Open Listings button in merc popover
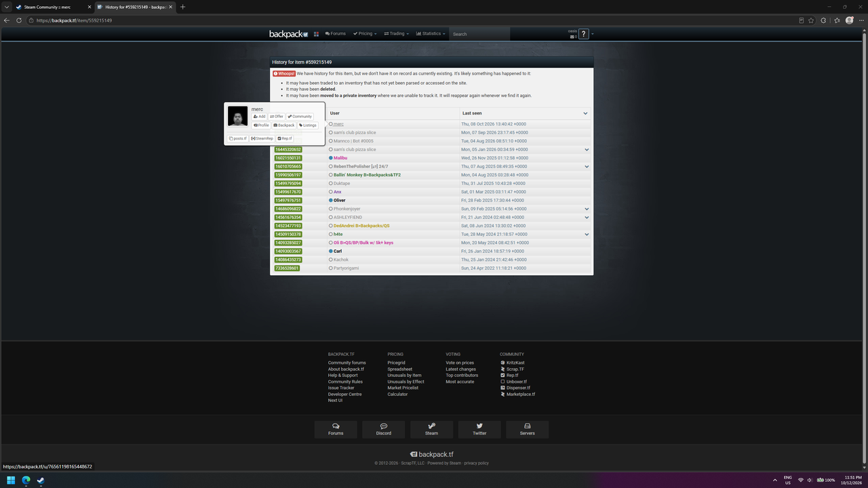868x488 pixels. coord(307,125)
